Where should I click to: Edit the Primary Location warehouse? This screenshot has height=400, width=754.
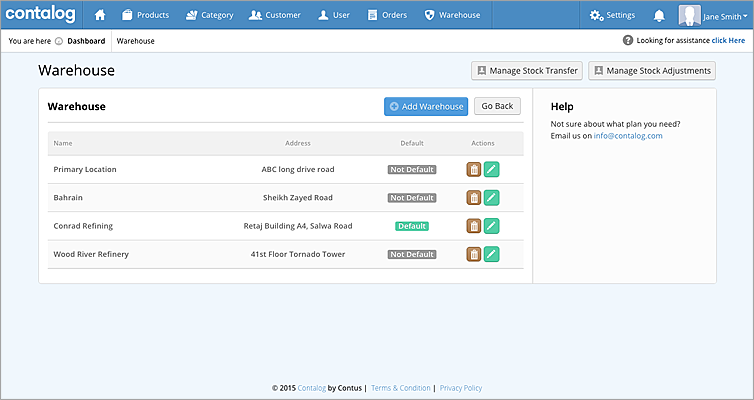point(491,169)
